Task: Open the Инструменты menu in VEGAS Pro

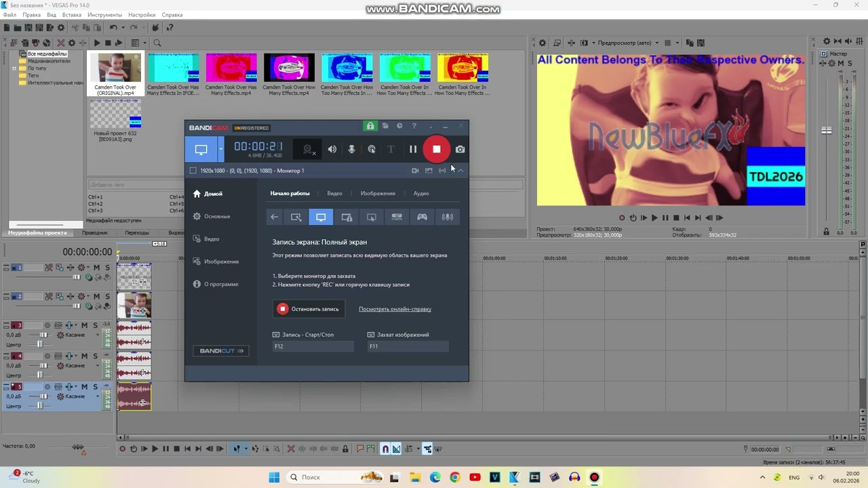Action: [x=104, y=15]
